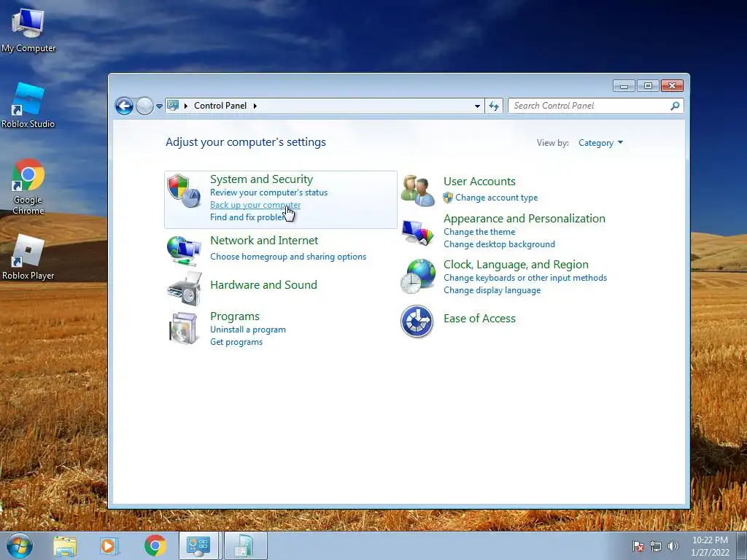Click the taskbar clock and date
747x560 pixels.
click(710, 546)
